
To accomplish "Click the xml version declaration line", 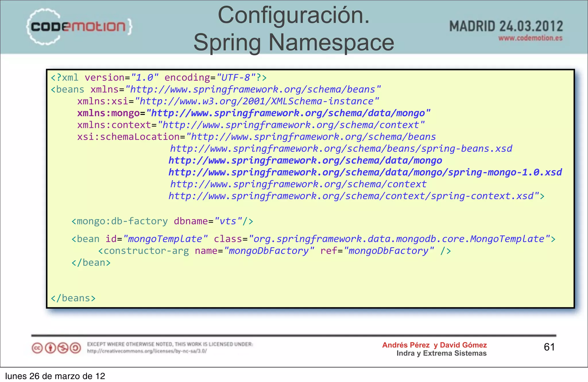I will 159,77.
